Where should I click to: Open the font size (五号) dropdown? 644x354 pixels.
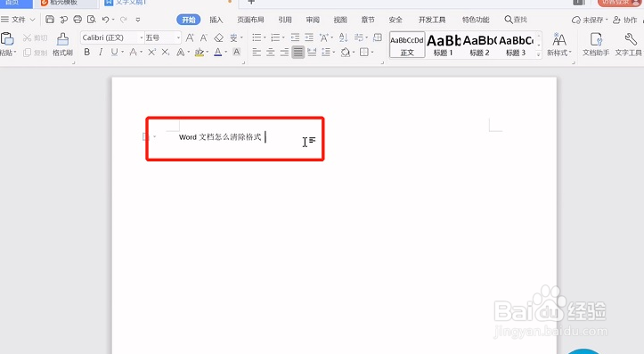178,37
